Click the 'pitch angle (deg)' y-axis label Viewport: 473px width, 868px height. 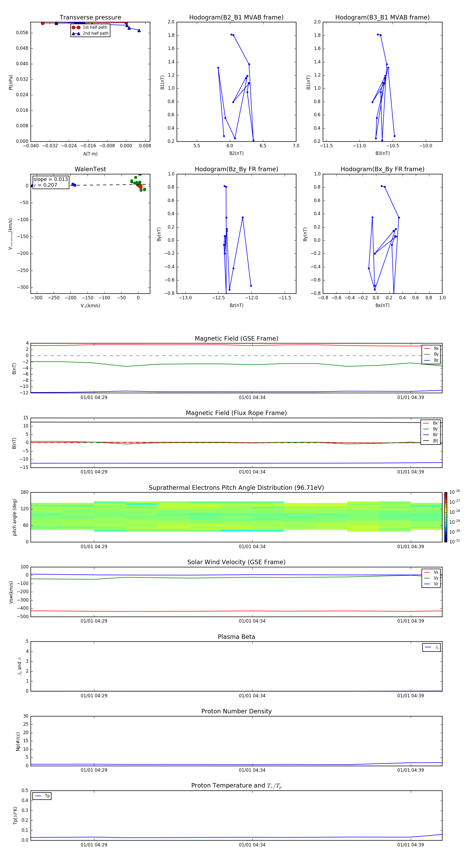pyautogui.click(x=14, y=517)
